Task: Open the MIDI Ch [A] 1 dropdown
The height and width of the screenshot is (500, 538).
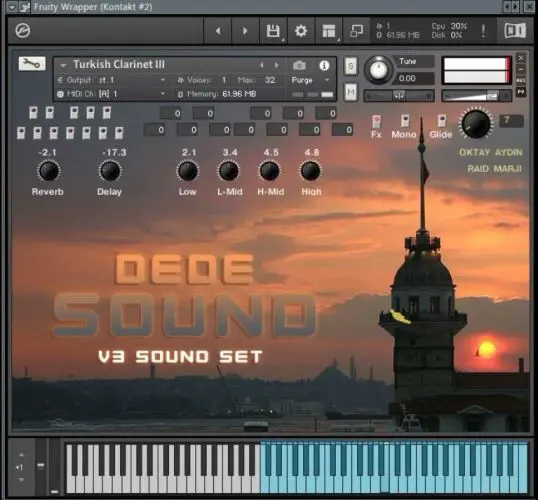Action: pyautogui.click(x=112, y=94)
